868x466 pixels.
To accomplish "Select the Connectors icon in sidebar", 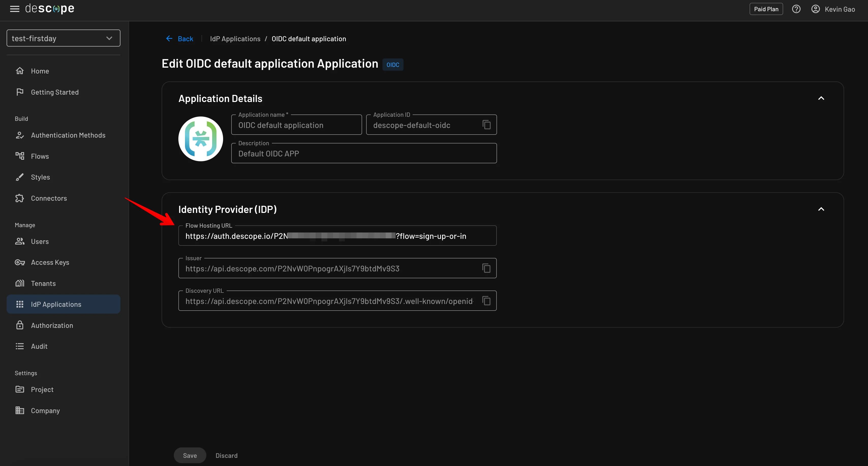I will click(x=20, y=198).
